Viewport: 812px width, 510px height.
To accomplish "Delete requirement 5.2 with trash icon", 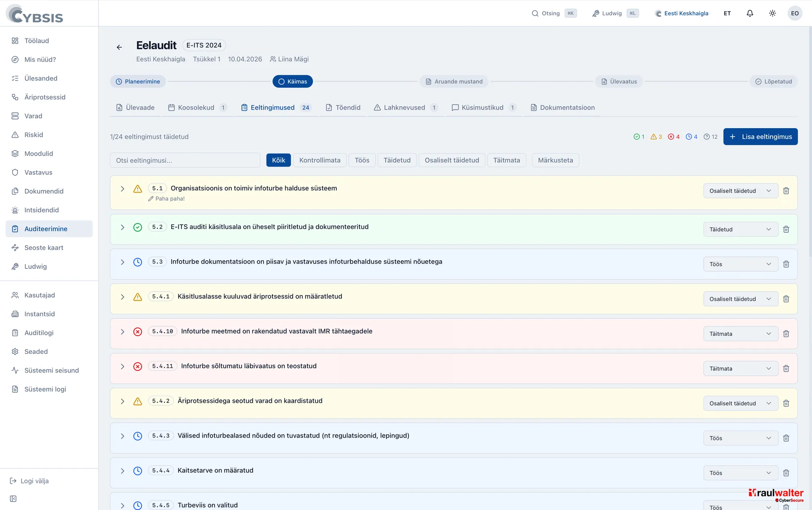I will click(x=786, y=229).
